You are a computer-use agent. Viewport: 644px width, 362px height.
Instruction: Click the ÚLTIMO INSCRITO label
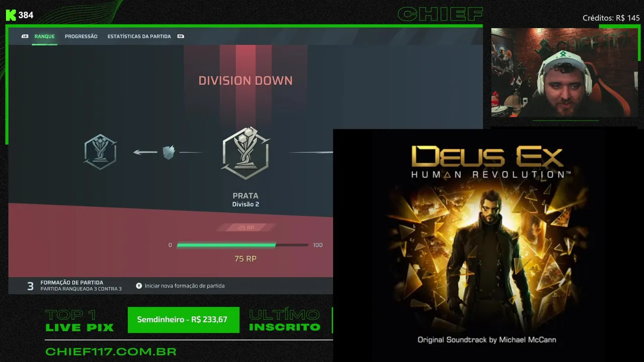pos(285,321)
